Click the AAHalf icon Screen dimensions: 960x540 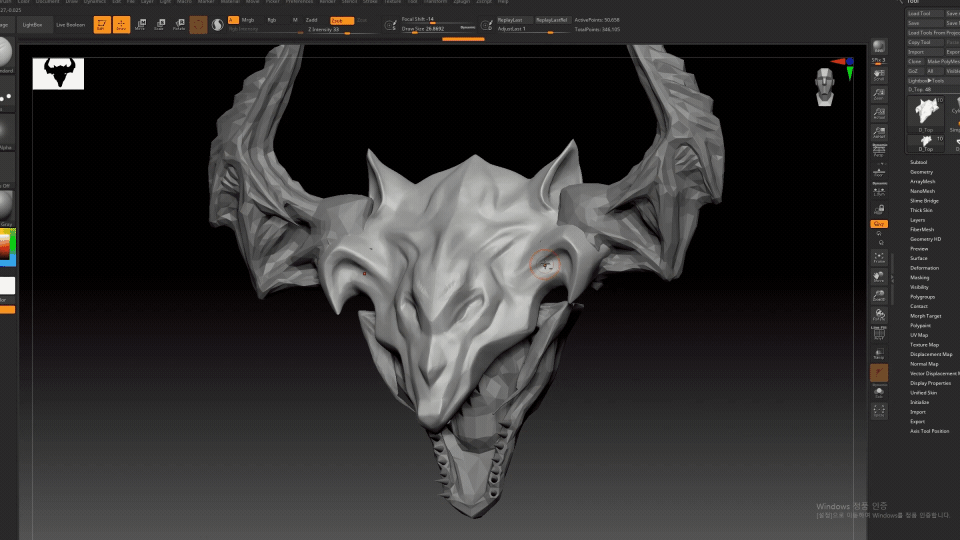click(879, 132)
